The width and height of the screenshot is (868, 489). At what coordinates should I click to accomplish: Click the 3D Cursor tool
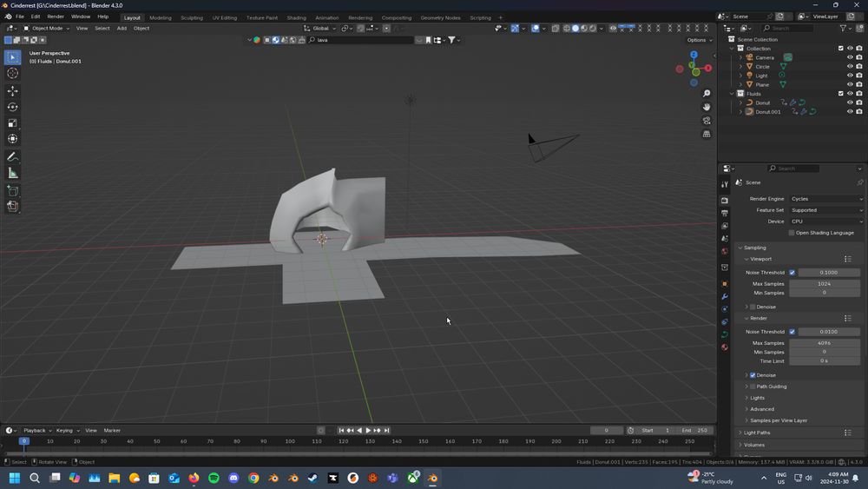[12, 74]
